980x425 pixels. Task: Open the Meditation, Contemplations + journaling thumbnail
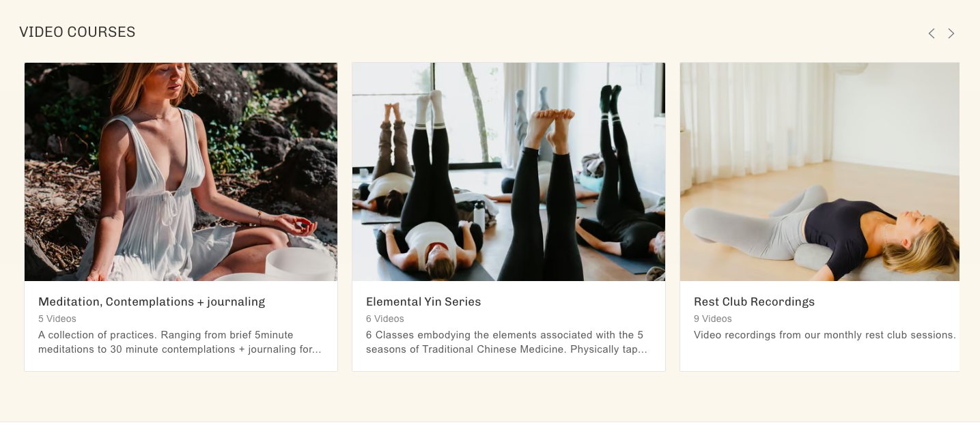pyautogui.click(x=181, y=172)
